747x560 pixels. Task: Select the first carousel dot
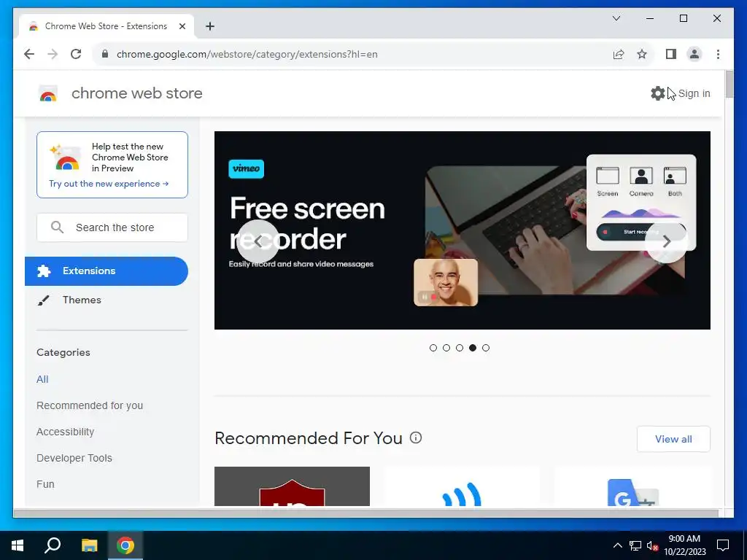pos(433,348)
